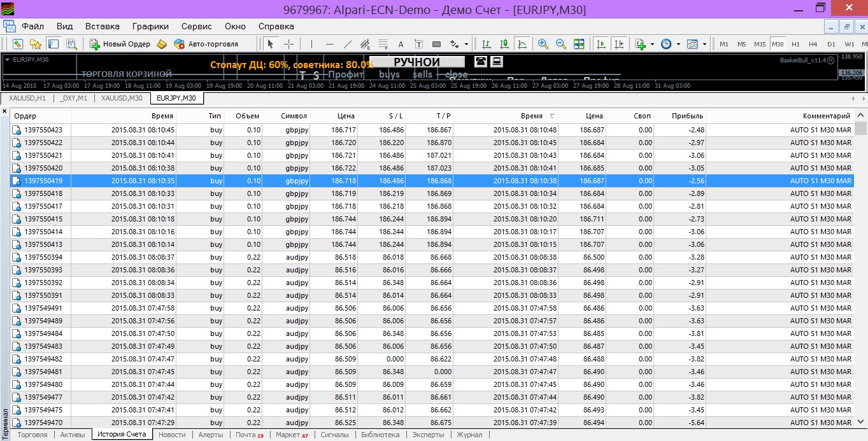Toggle chart auto-scroll button
The image size is (868, 441).
click(601, 44)
